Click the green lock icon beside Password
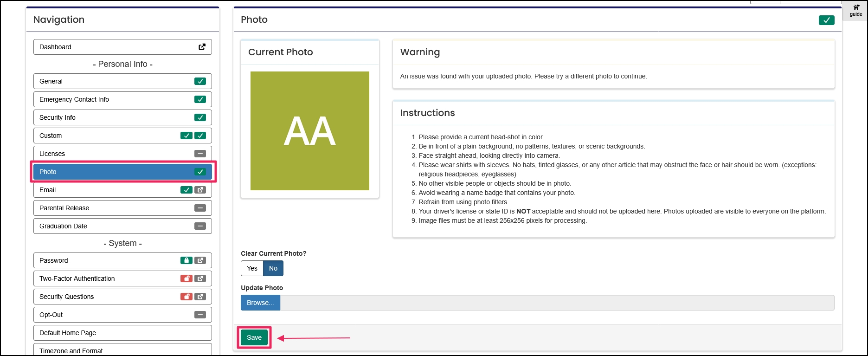This screenshot has width=868, height=356. click(x=186, y=260)
